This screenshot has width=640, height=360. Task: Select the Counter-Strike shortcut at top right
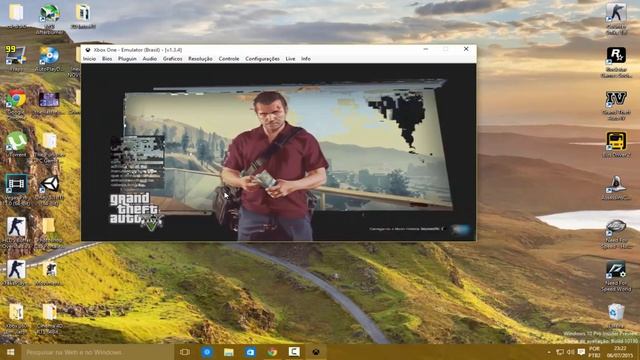pyautogui.click(x=616, y=18)
